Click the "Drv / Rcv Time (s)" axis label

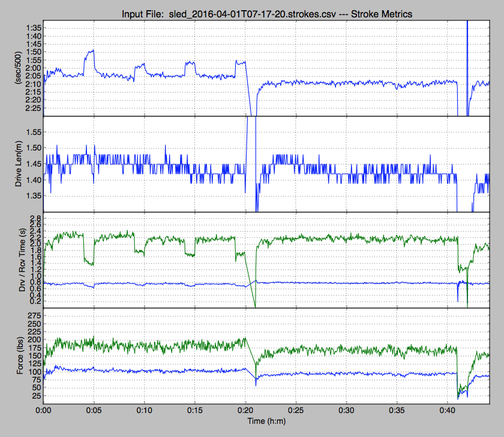tap(22, 260)
